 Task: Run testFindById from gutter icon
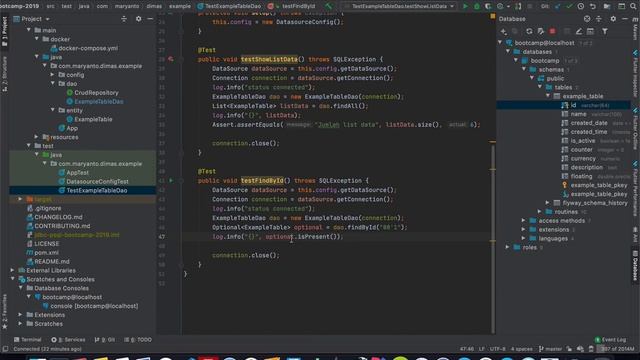171,180
